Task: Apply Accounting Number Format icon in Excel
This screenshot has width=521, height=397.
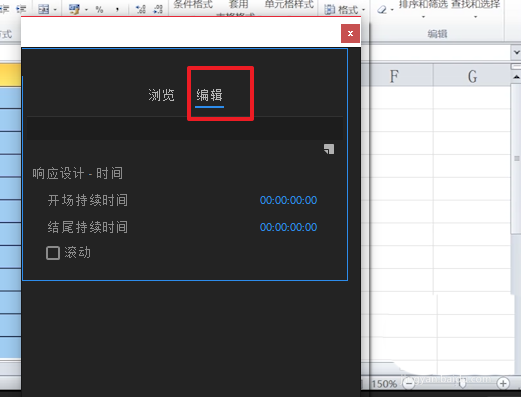Action: point(74,9)
